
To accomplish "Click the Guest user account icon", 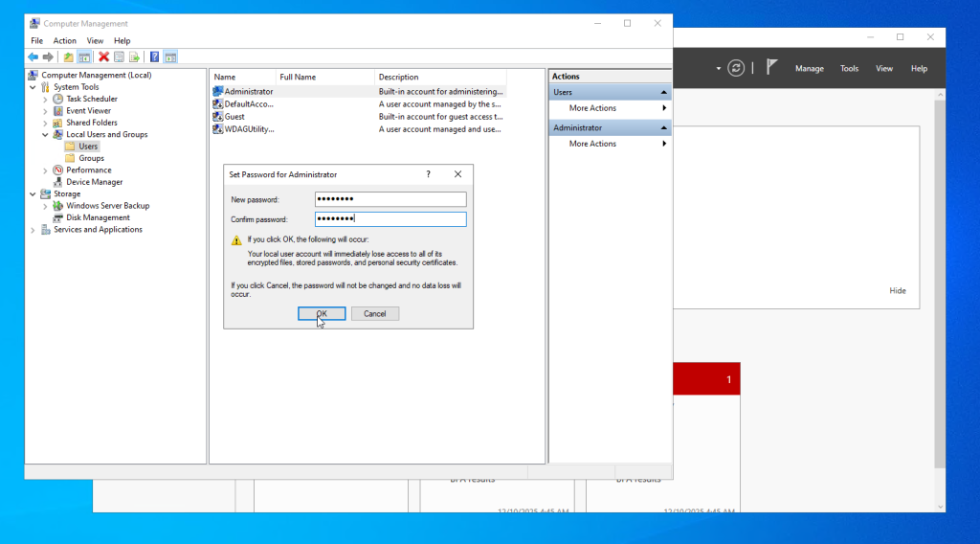I will pyautogui.click(x=217, y=116).
